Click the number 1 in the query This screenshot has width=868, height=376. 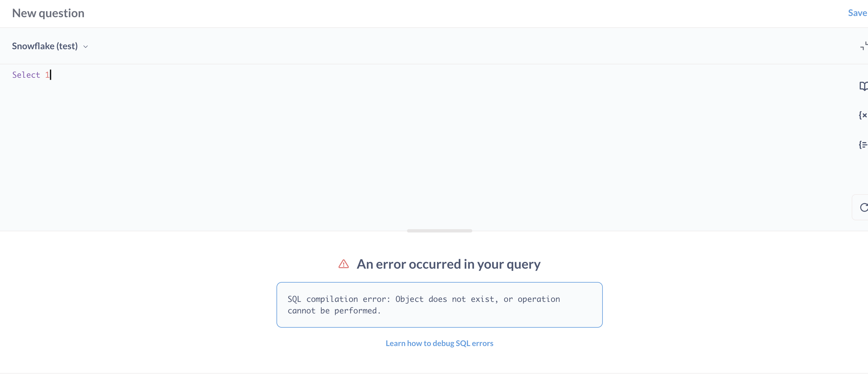click(x=47, y=75)
